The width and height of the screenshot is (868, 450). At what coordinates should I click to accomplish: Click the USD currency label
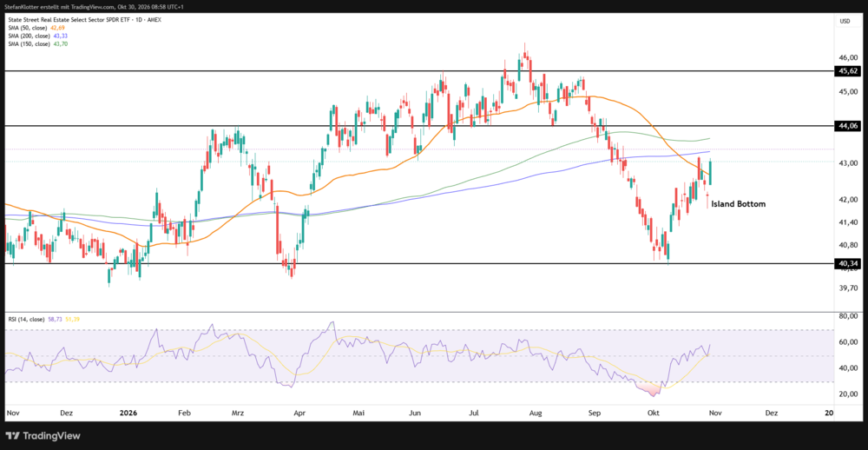pos(845,21)
